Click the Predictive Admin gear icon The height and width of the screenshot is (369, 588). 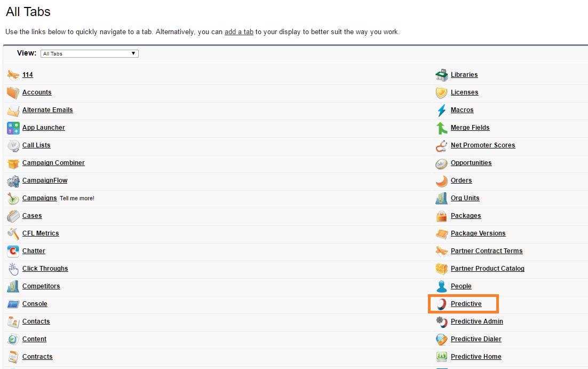click(441, 321)
